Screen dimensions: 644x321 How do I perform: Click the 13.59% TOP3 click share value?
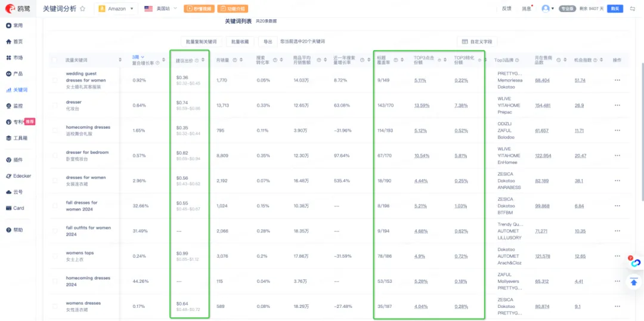coord(422,105)
